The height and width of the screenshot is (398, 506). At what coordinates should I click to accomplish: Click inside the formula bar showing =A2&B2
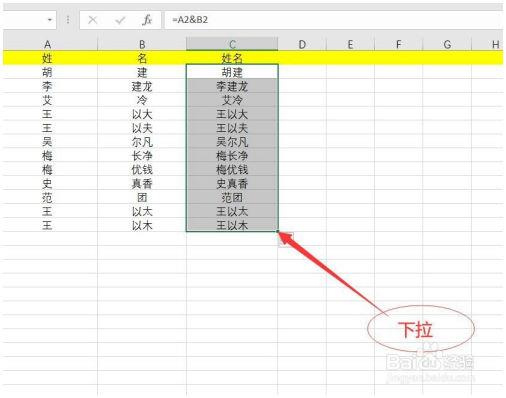tap(333, 20)
